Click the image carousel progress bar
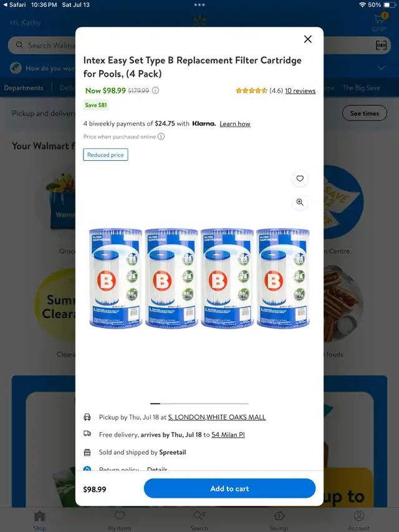This screenshot has height=532, width=399. click(x=199, y=404)
